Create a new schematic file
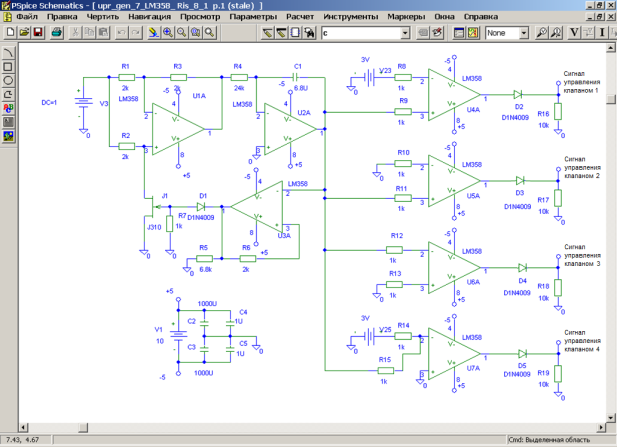Image resolution: width=617 pixels, height=448 pixels. click(10, 32)
